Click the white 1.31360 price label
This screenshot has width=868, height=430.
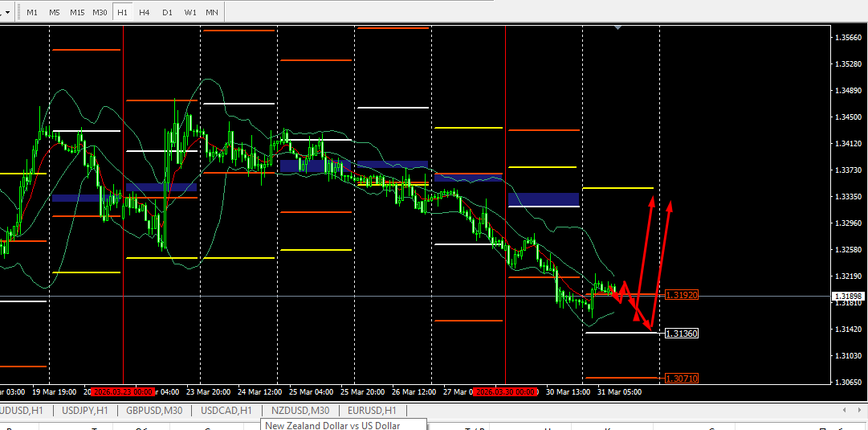[682, 334]
